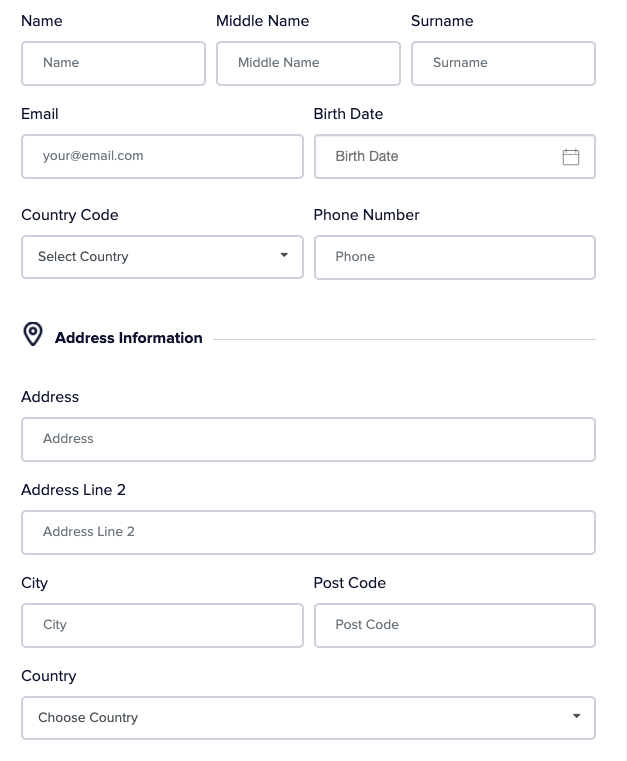
Task: Click the Address Information section heading
Action: (129, 338)
